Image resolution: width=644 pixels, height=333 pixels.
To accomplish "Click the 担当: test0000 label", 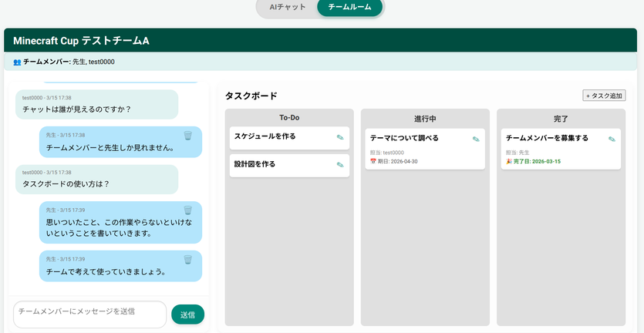I will pos(387,153).
